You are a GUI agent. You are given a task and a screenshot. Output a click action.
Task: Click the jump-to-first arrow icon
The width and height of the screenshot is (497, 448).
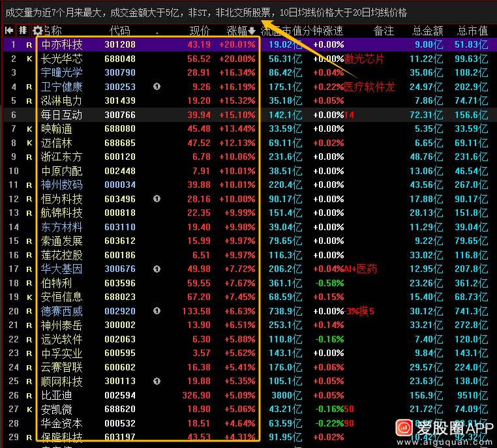click(9, 31)
